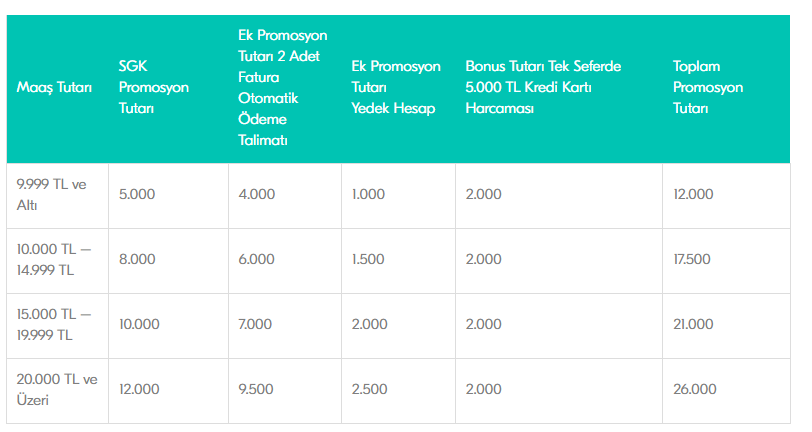
Task: Click the 1.500 Yedek Hesap value
Action: pyautogui.click(x=368, y=259)
